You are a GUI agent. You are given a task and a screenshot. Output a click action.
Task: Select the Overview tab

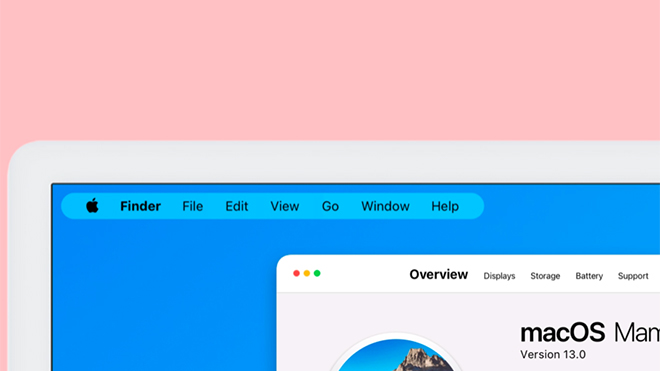(439, 275)
